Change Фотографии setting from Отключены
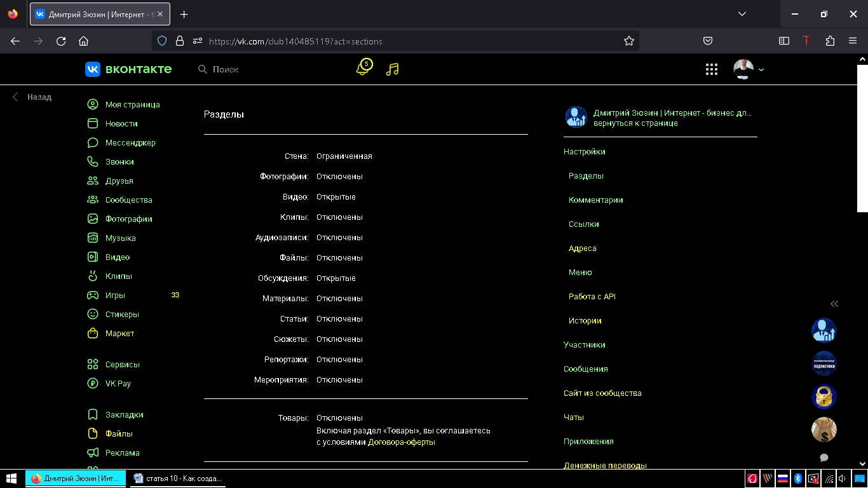868x488 pixels. click(x=339, y=176)
